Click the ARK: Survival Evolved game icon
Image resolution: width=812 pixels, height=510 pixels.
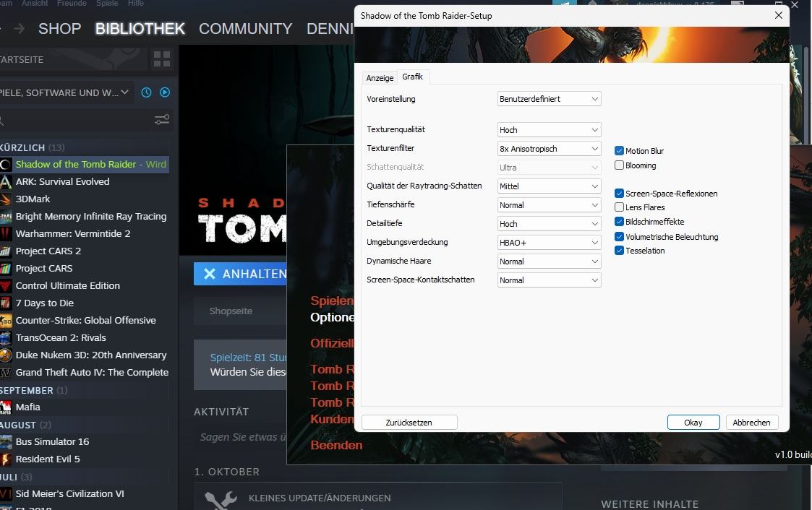[x=6, y=181]
